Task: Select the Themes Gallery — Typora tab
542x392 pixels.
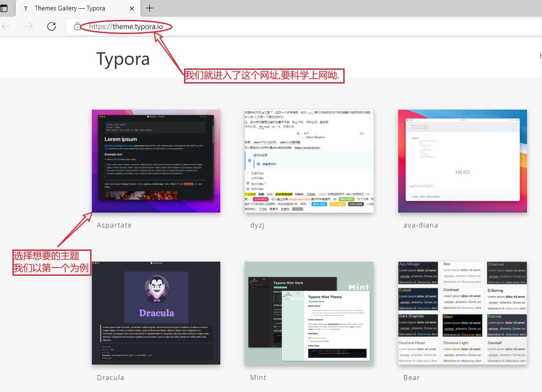Action: 71,8
